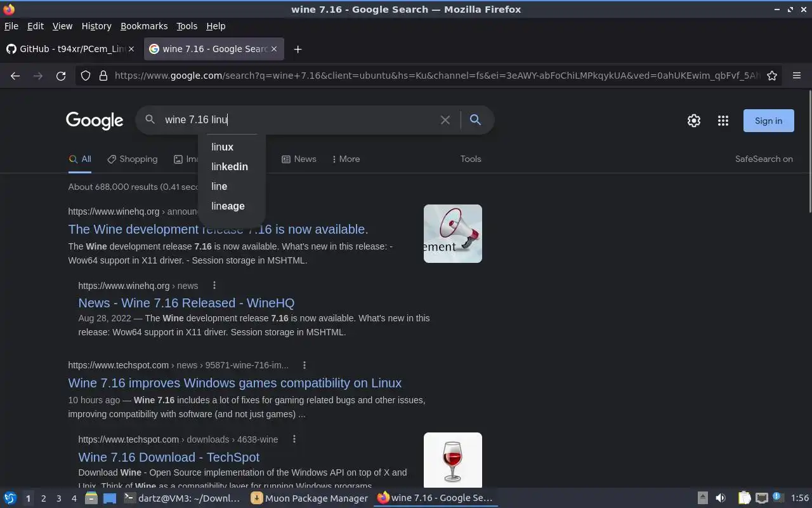
Task: Open the View menu
Action: (62, 26)
